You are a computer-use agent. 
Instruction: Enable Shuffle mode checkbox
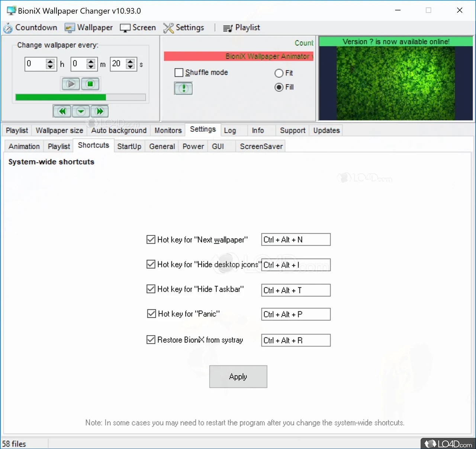179,73
